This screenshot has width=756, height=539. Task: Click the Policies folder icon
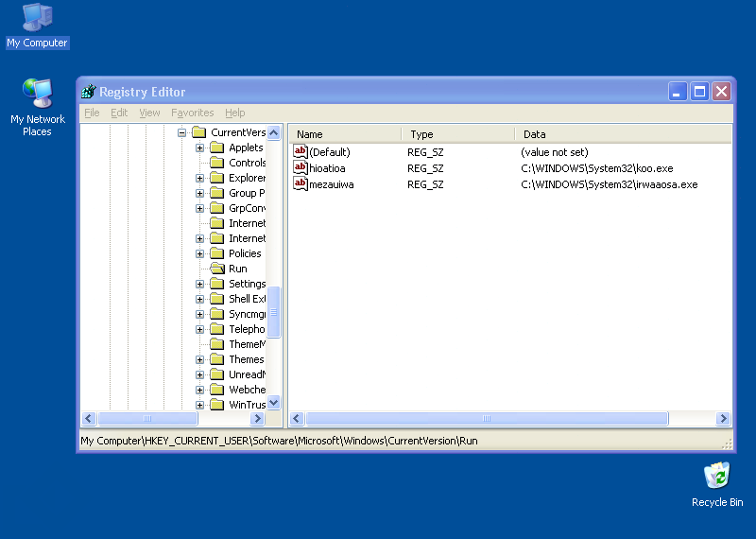click(x=217, y=253)
